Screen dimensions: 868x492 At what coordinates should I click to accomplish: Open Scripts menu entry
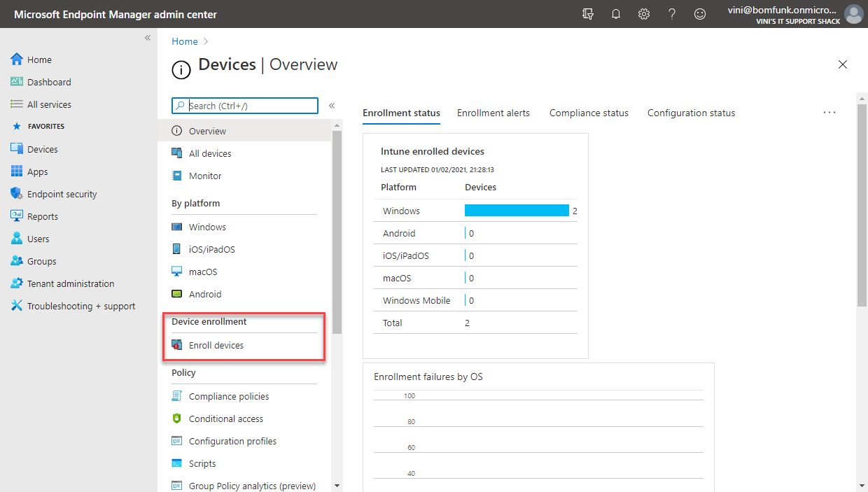(x=244, y=463)
